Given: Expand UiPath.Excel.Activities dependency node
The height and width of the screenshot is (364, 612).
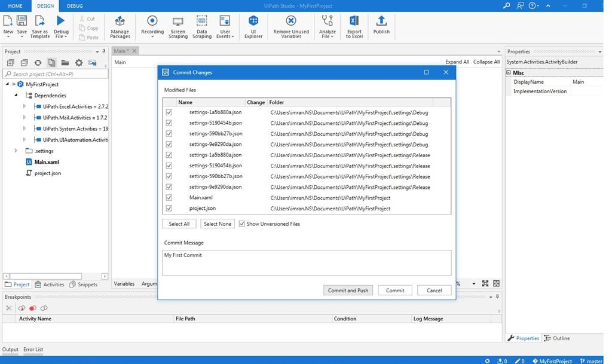Looking at the screenshot, I should click(25, 106).
